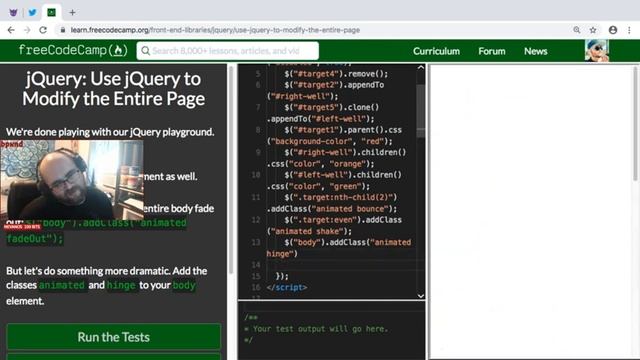
Task: Click the site lock security icon
Action: (62, 30)
